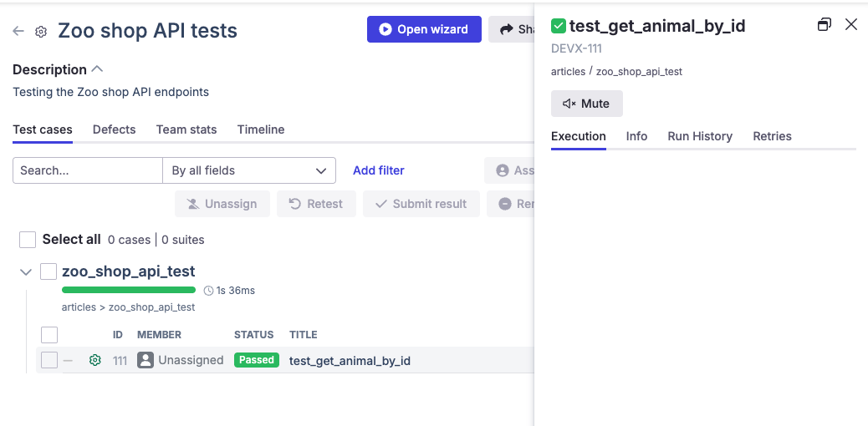Viewport: 868px width, 426px height.
Task: Click the Unassigned member avatar icon
Action: tap(146, 360)
